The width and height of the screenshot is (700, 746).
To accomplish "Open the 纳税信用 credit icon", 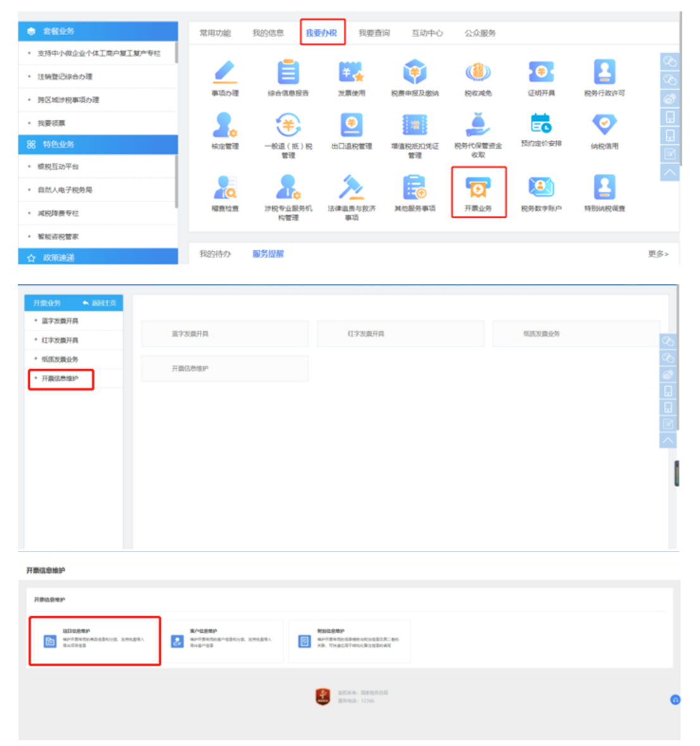I will 604,125.
